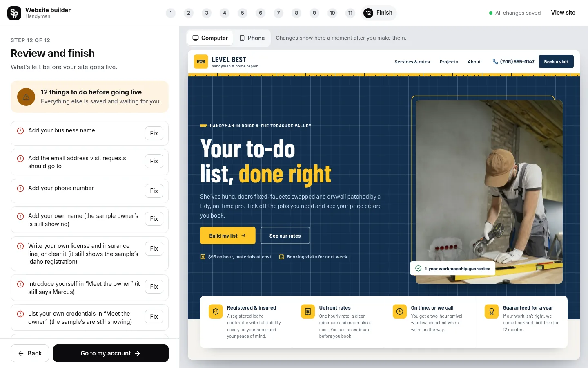This screenshot has height=368, width=588.
Task: Click the 1-year workmanship guarantee badge
Action: (452, 269)
